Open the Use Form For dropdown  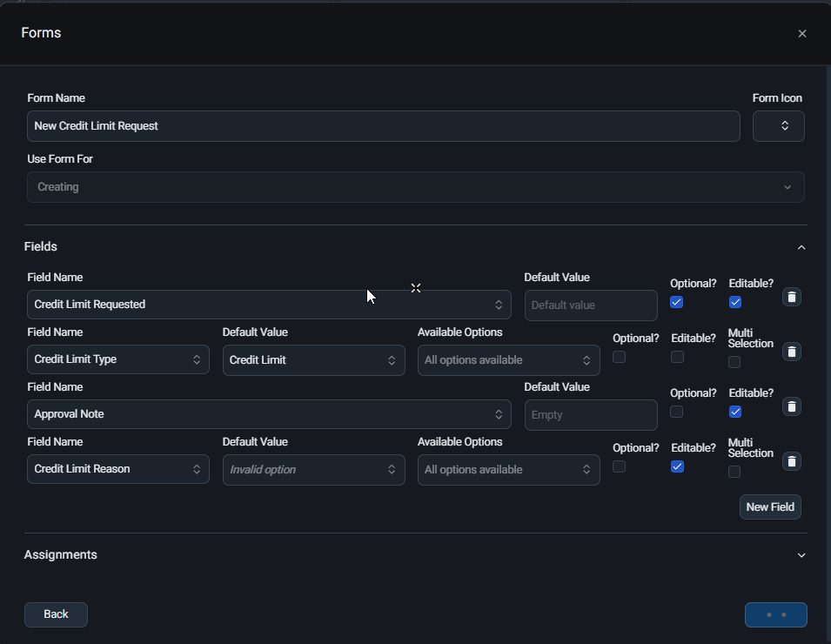[416, 187]
